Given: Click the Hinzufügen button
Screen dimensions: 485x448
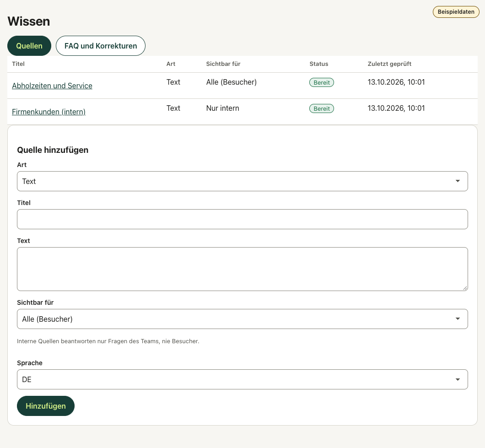Looking at the screenshot, I should [x=46, y=406].
